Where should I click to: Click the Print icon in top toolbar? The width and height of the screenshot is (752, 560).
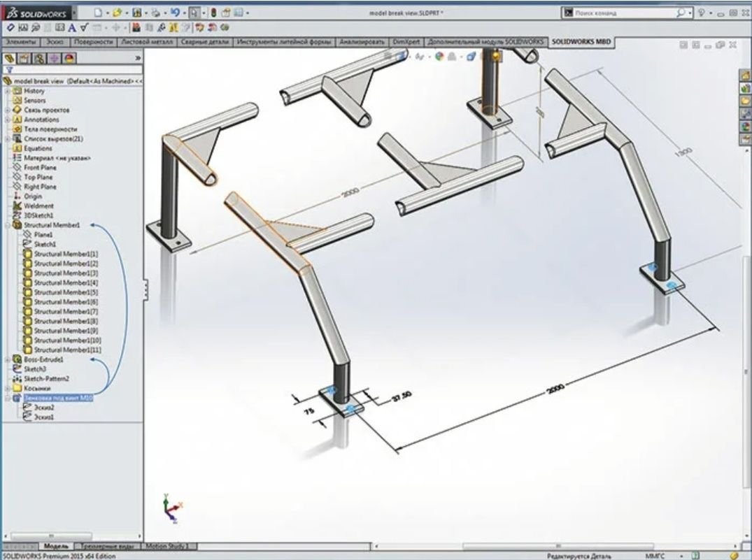click(x=156, y=13)
